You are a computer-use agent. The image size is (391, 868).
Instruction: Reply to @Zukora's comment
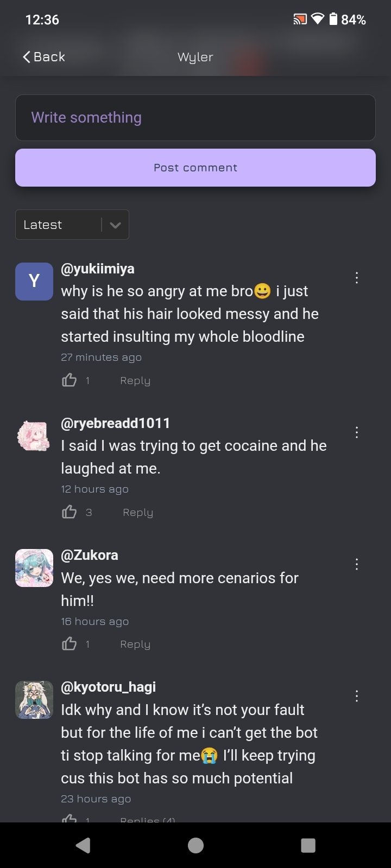135,644
